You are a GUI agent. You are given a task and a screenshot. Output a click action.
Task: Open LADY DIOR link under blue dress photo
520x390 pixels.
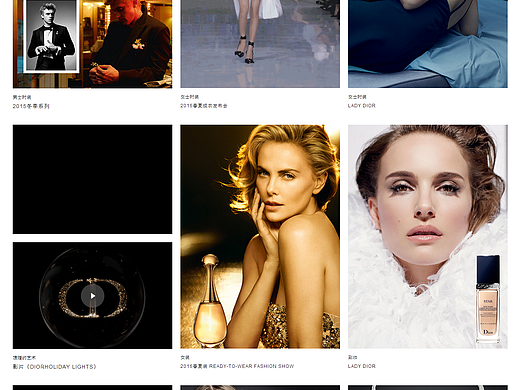click(362, 106)
